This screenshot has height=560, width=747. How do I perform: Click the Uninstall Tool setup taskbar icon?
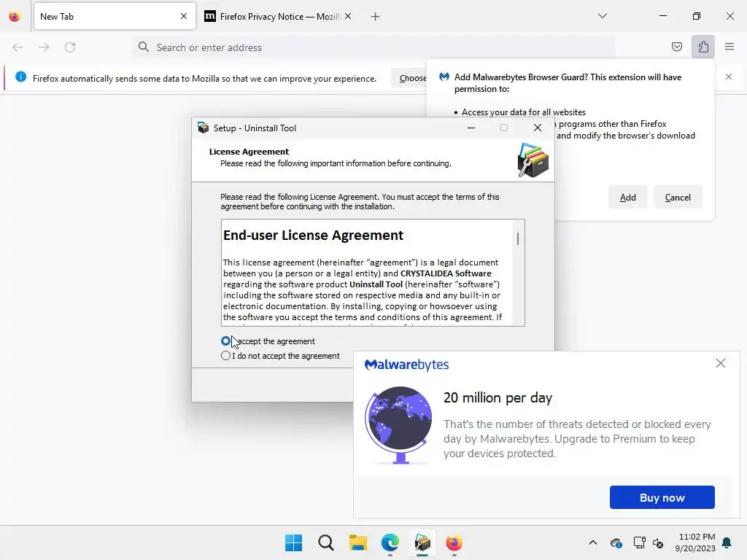pyautogui.click(x=422, y=542)
